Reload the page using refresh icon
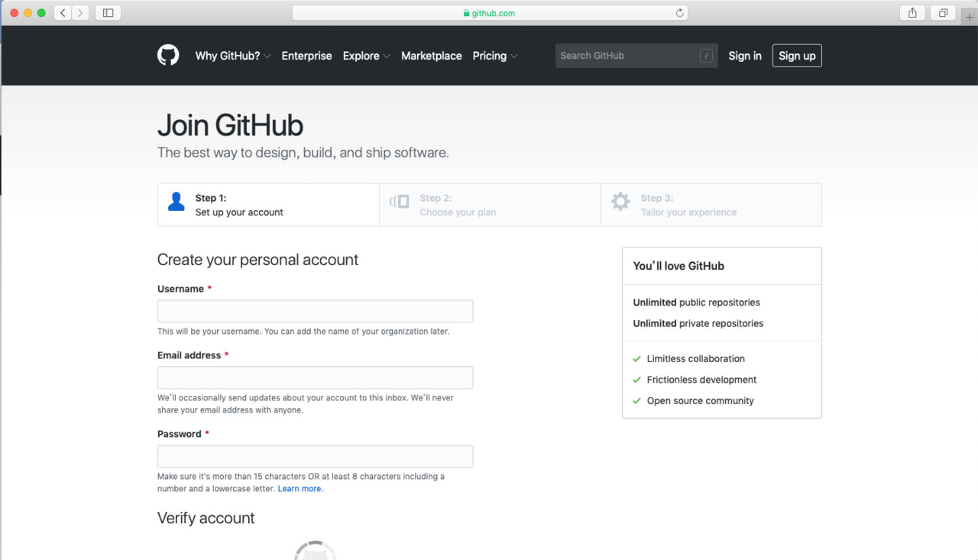The image size is (978, 560). tap(679, 13)
